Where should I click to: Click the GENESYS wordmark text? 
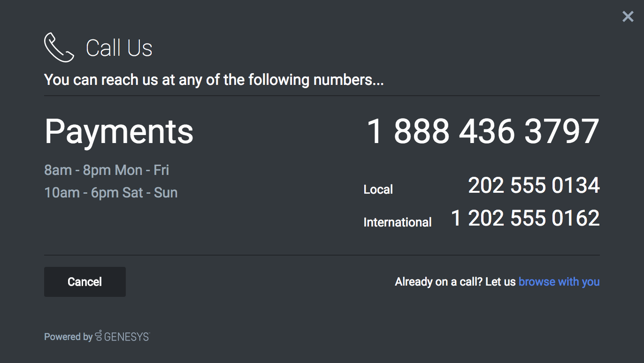coord(127,337)
